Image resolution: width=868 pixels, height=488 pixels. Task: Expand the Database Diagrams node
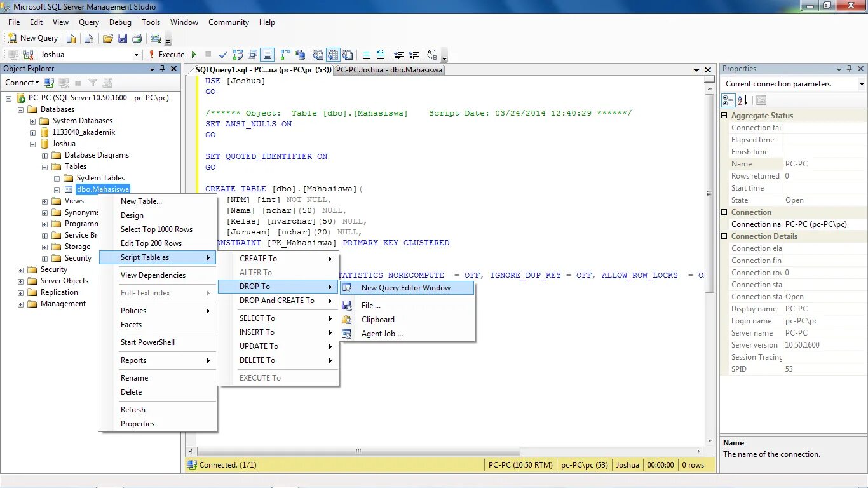[45, 155]
